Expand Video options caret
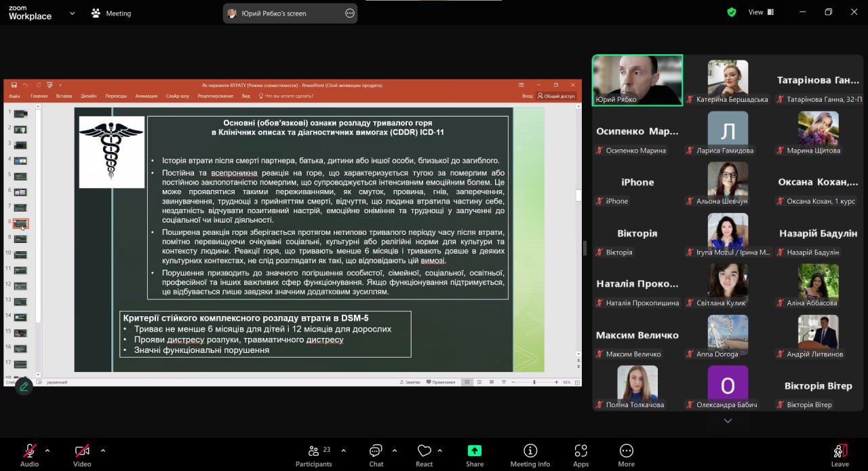The image size is (868, 471). 103,450
